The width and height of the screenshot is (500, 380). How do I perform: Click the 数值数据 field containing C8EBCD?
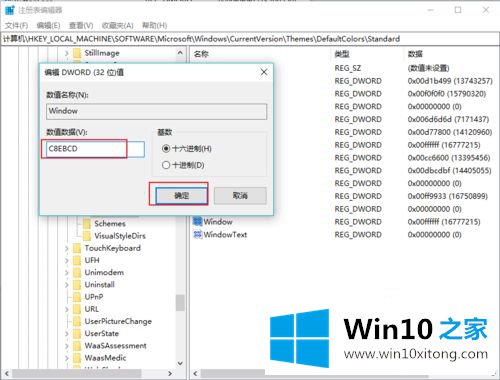click(x=95, y=149)
